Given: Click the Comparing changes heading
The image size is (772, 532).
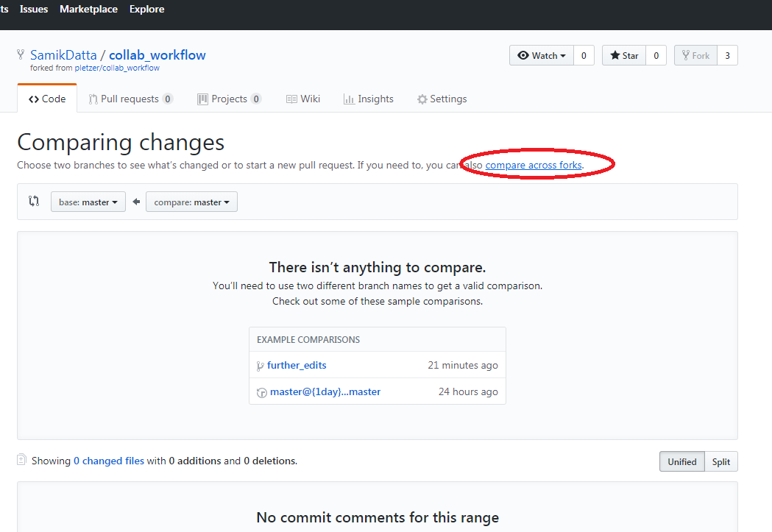Looking at the screenshot, I should [x=121, y=143].
